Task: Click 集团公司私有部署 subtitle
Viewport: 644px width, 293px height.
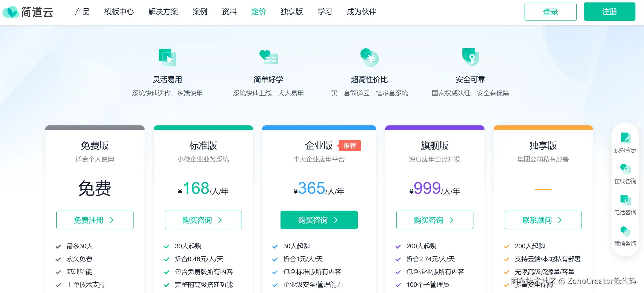Action: [x=543, y=159]
